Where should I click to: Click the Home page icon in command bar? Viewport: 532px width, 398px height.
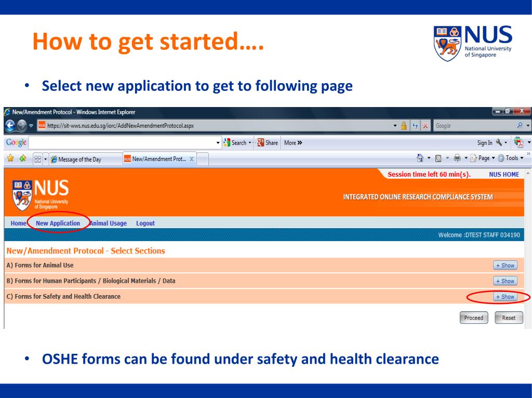click(x=420, y=158)
